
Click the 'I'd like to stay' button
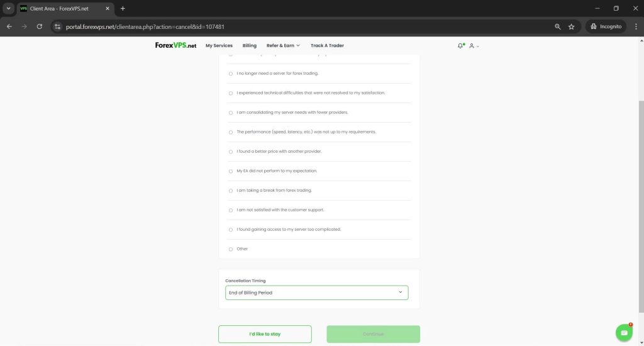[265, 334]
